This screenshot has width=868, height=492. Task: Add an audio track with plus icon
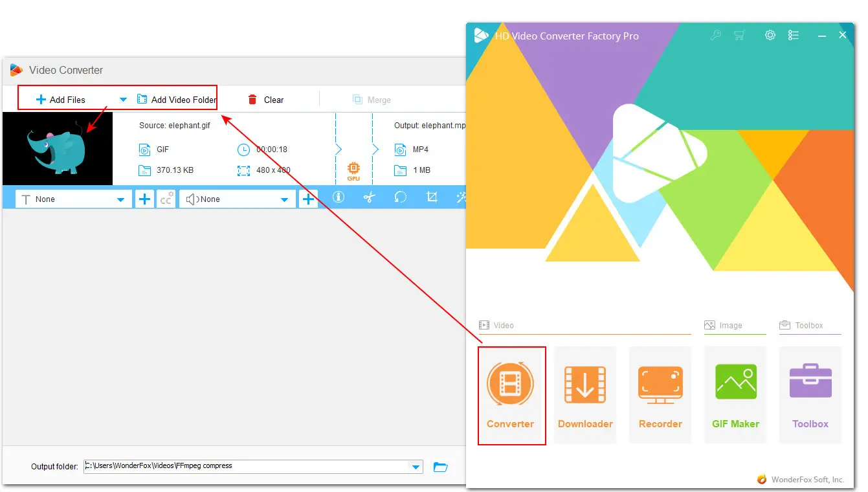point(308,199)
